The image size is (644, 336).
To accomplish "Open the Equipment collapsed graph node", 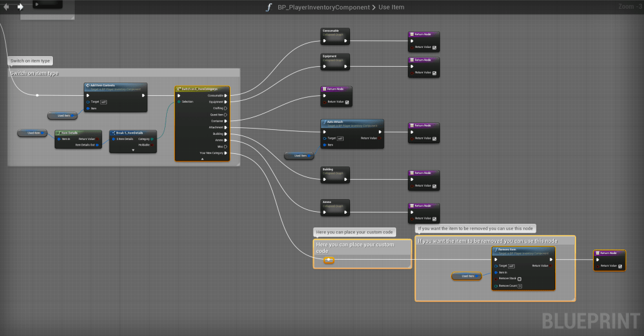I will [x=335, y=59].
